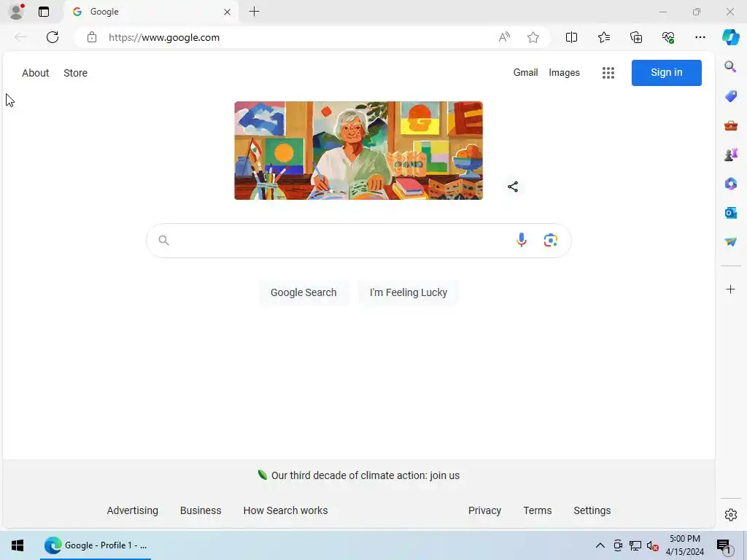Open Advertising footer link
Screen dimensions: 747x560
133,510
